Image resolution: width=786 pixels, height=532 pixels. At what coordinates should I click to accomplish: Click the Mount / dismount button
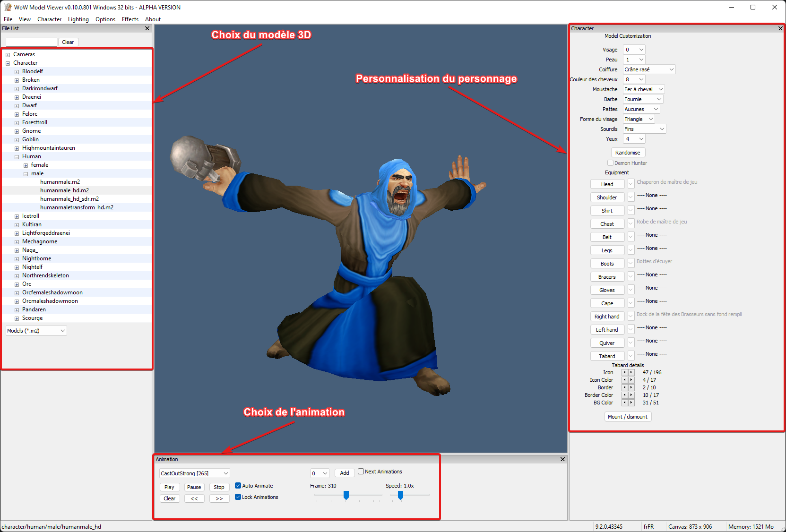click(x=628, y=417)
